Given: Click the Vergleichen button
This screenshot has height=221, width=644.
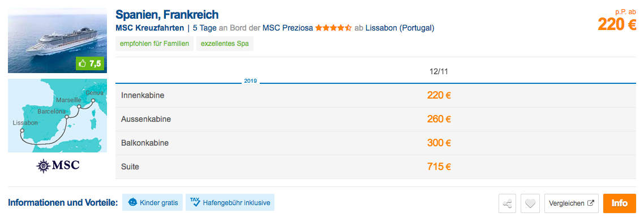Looking at the screenshot, I should point(572,203).
